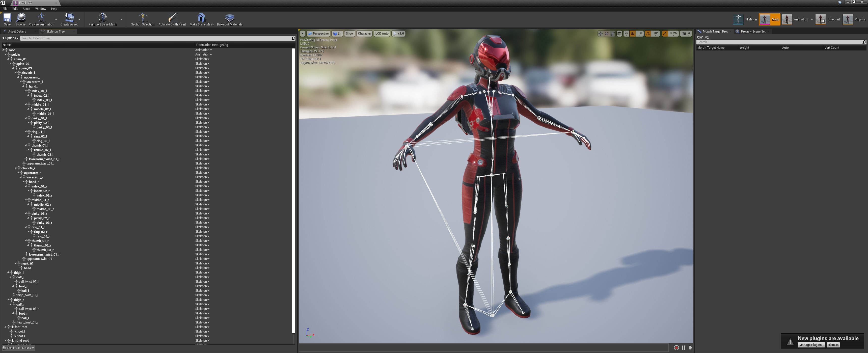Open Blend Profile dropdown
Image resolution: width=868 pixels, height=353 pixels.
(x=18, y=348)
